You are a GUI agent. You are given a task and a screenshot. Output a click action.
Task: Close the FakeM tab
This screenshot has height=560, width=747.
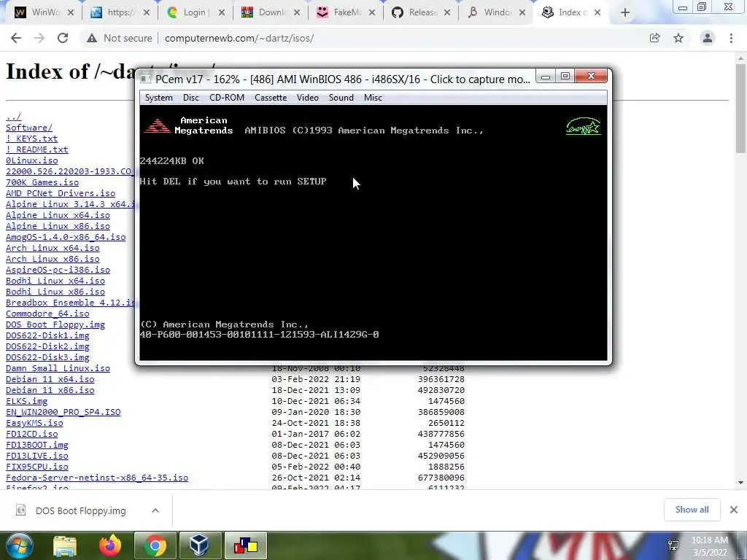pyautogui.click(x=372, y=13)
